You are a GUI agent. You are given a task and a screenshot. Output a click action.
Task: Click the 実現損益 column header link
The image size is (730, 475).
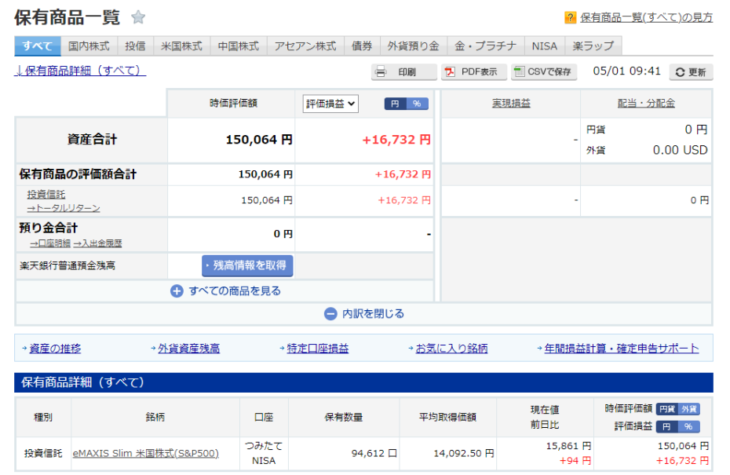click(510, 103)
